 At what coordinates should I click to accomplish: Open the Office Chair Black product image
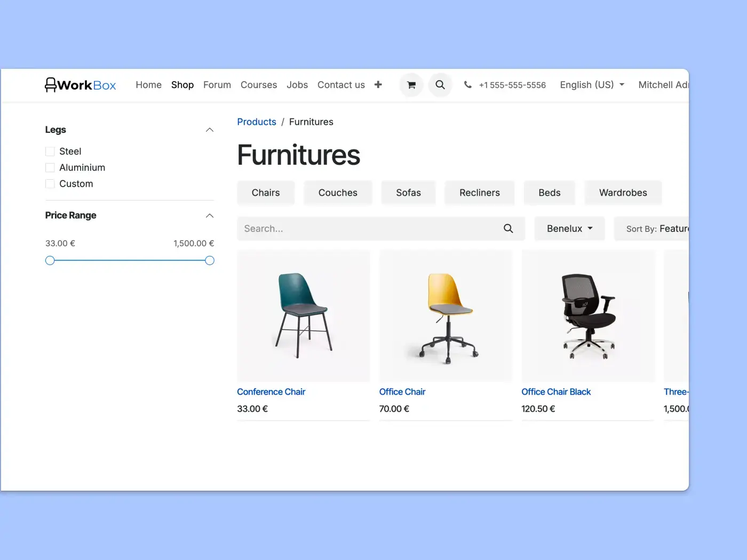click(588, 316)
